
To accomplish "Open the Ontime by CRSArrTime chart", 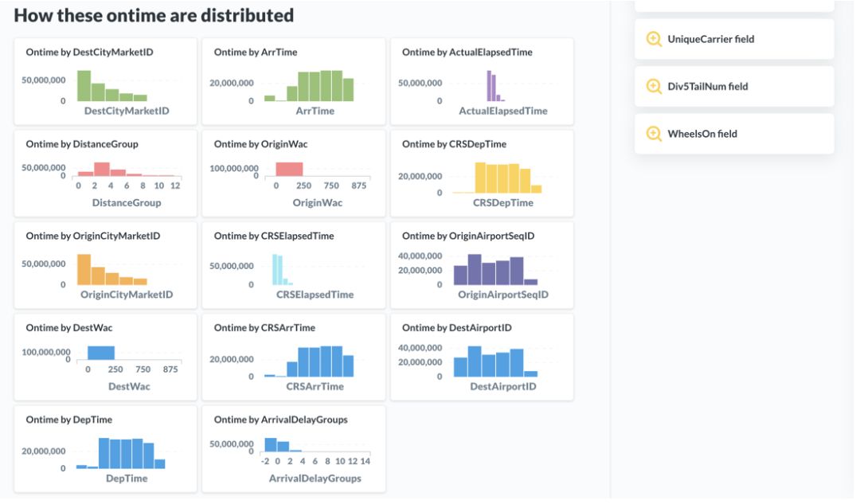I will 293,357.
